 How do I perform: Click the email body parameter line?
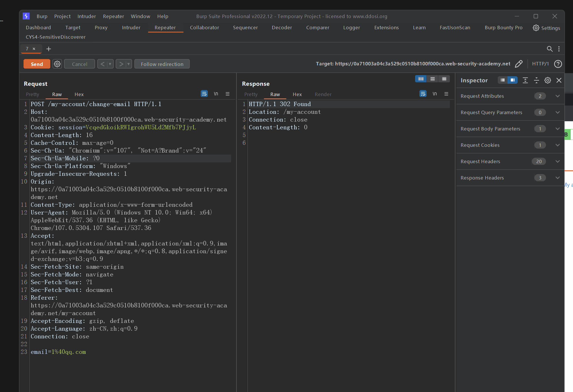(58, 352)
